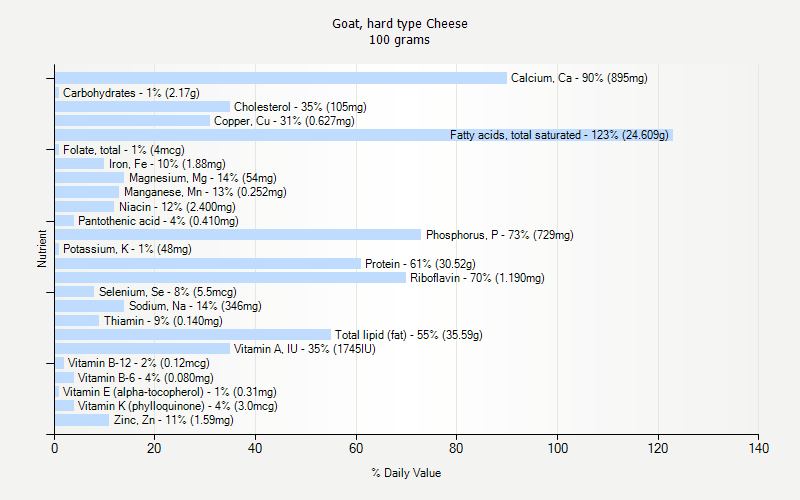Select the Protein 61% bar
Image resolution: width=800 pixels, height=500 pixels.
(208, 264)
